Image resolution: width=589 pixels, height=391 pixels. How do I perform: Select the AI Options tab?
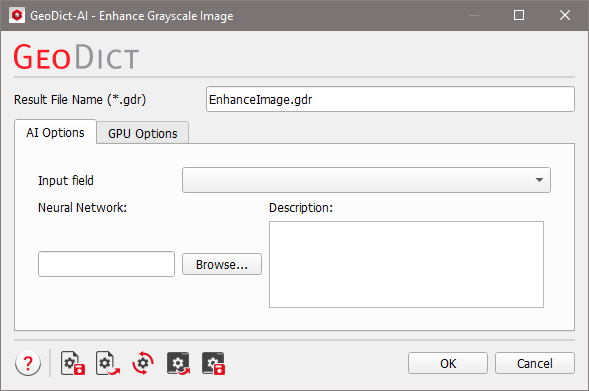click(x=55, y=132)
